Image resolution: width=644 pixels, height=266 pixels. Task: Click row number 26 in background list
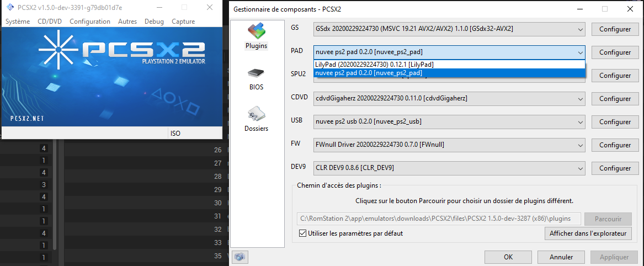[x=217, y=150]
